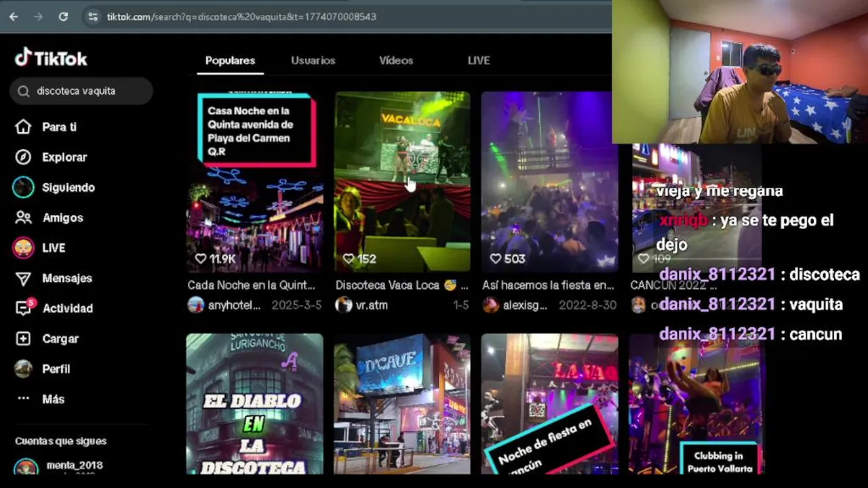868x488 pixels.
Task: Open D'Cave club video thumbnail
Action: click(x=402, y=404)
